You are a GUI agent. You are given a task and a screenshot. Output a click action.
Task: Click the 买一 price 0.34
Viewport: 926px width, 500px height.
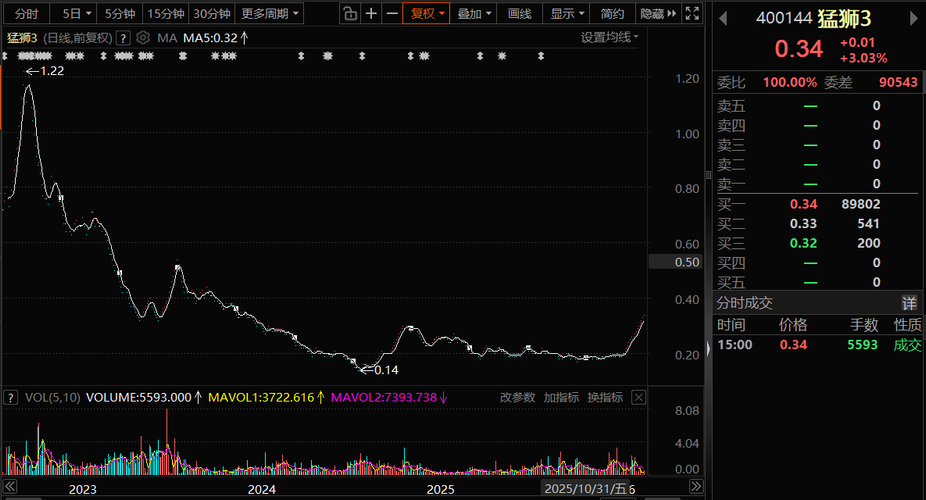coord(804,204)
